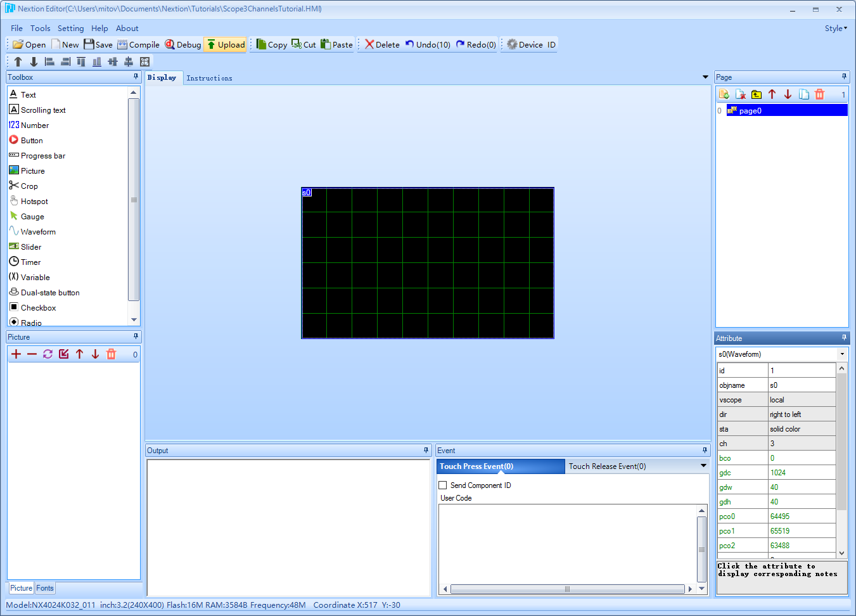Add a new page in the Page panel
856x616 pixels.
tap(724, 94)
